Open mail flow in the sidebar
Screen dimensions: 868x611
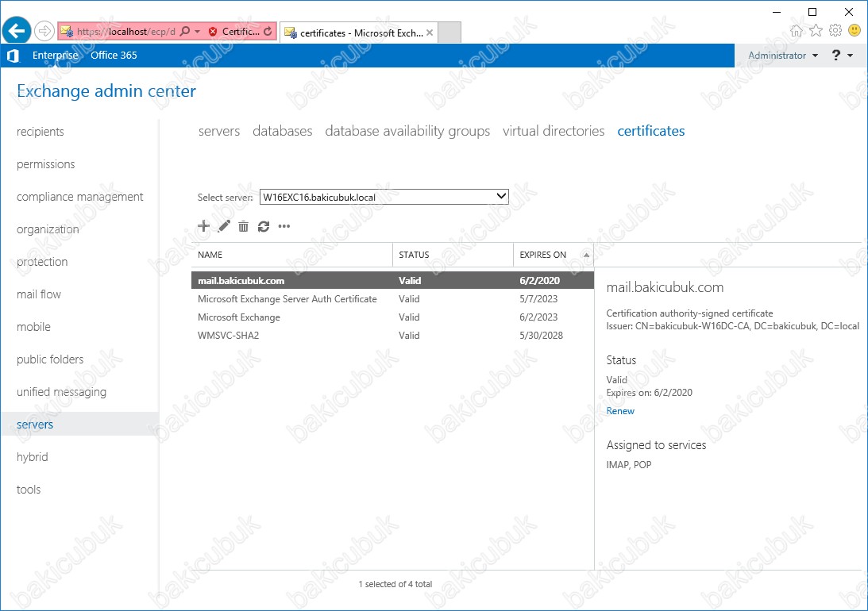click(x=39, y=294)
